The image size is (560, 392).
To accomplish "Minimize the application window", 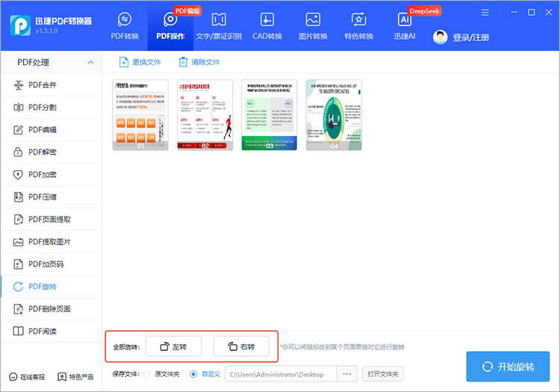I will pyautogui.click(x=514, y=13).
